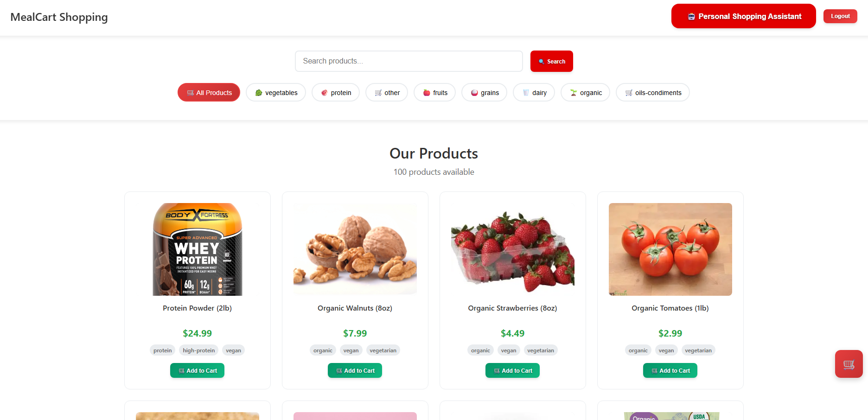Click the organic category sprout icon
The width and height of the screenshot is (868, 420).
click(574, 93)
